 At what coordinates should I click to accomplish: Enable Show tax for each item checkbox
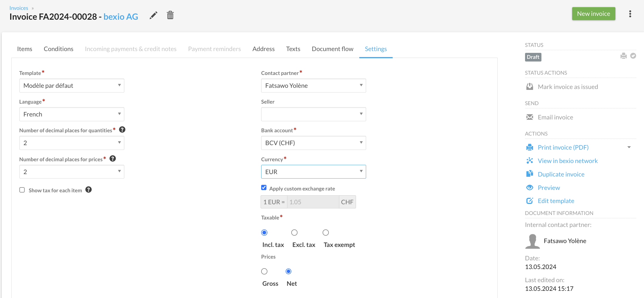tap(22, 190)
